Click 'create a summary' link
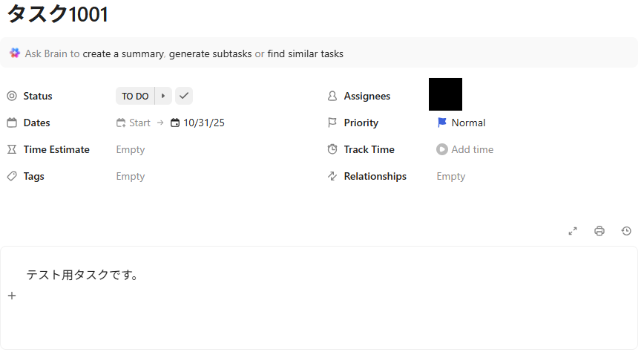The height and width of the screenshot is (355, 644). tap(123, 54)
